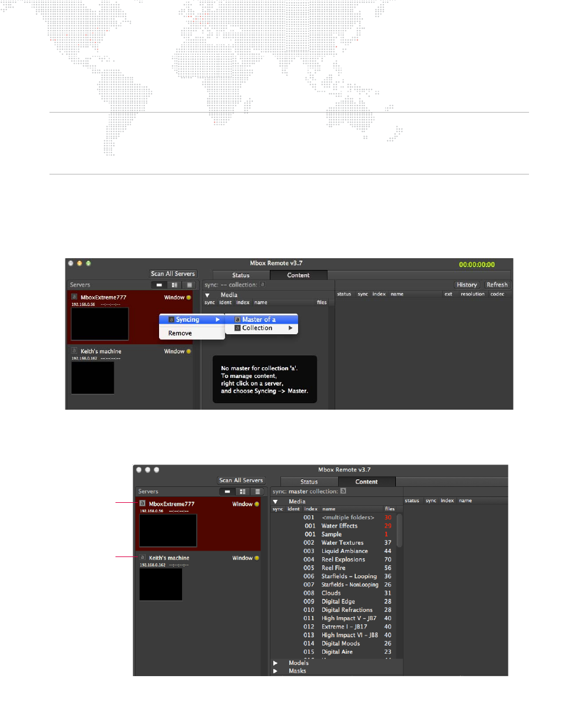Select Water Textures row
Screen dimensions: 562x728
(x=333, y=542)
